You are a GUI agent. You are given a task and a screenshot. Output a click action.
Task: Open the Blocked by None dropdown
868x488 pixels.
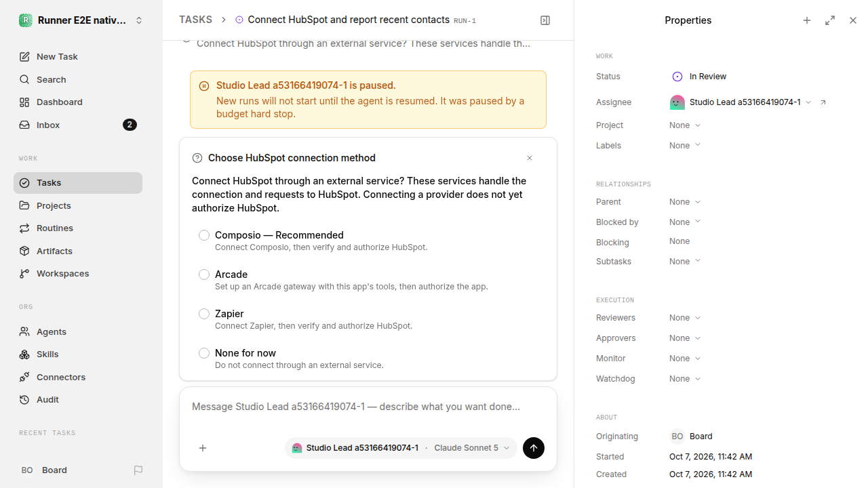685,222
